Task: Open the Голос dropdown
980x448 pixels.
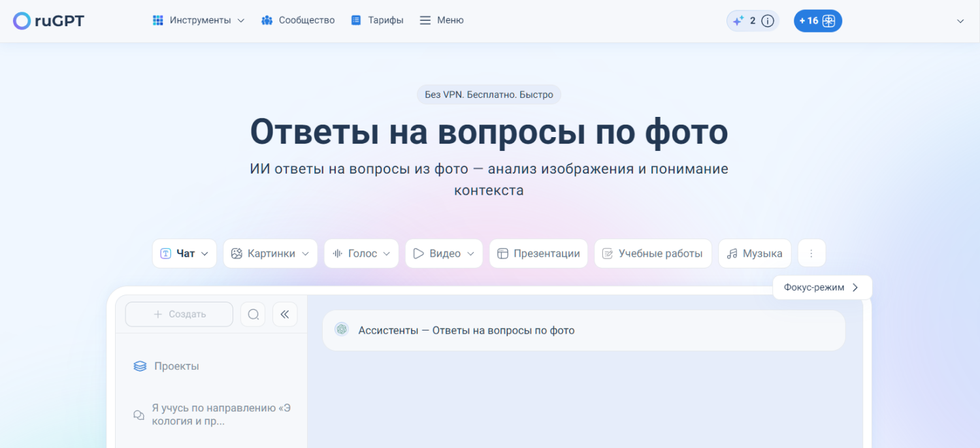Action: pyautogui.click(x=361, y=253)
